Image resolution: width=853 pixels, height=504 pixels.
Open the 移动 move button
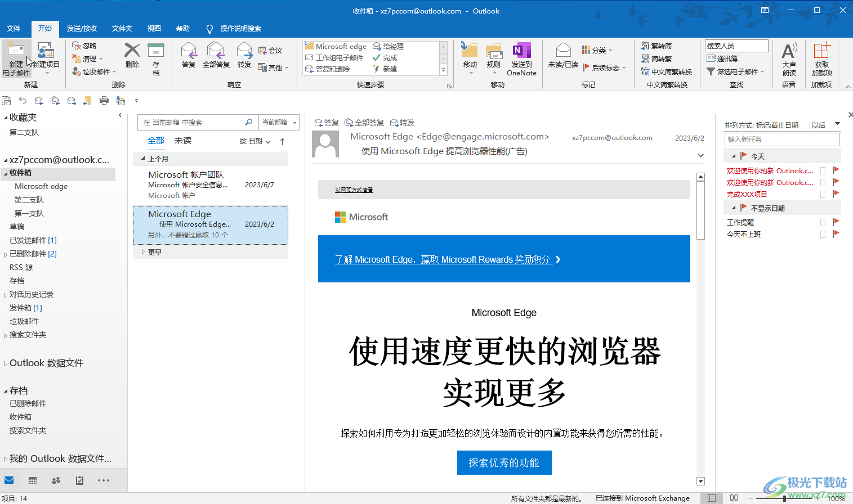[x=470, y=59]
